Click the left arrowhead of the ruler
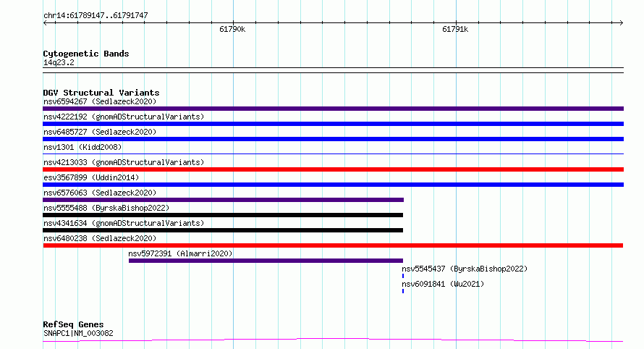Screen dimensions: 644x349 (45, 23)
